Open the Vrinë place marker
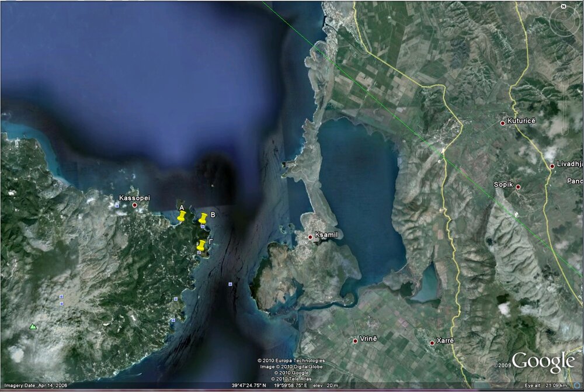584x392 pixels. [355, 341]
